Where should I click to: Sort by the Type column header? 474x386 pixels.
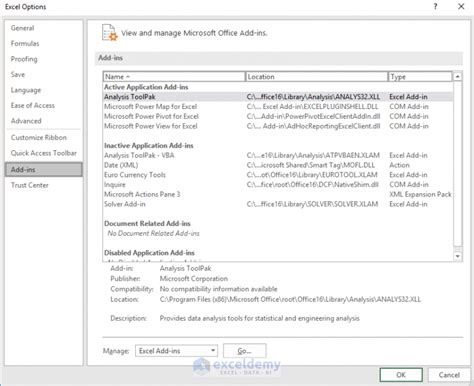[x=420, y=77]
